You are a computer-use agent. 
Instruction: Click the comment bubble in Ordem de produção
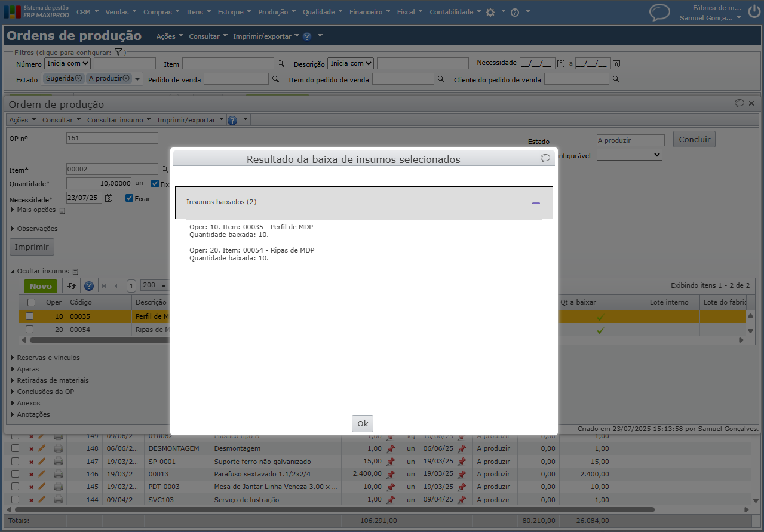click(x=740, y=103)
